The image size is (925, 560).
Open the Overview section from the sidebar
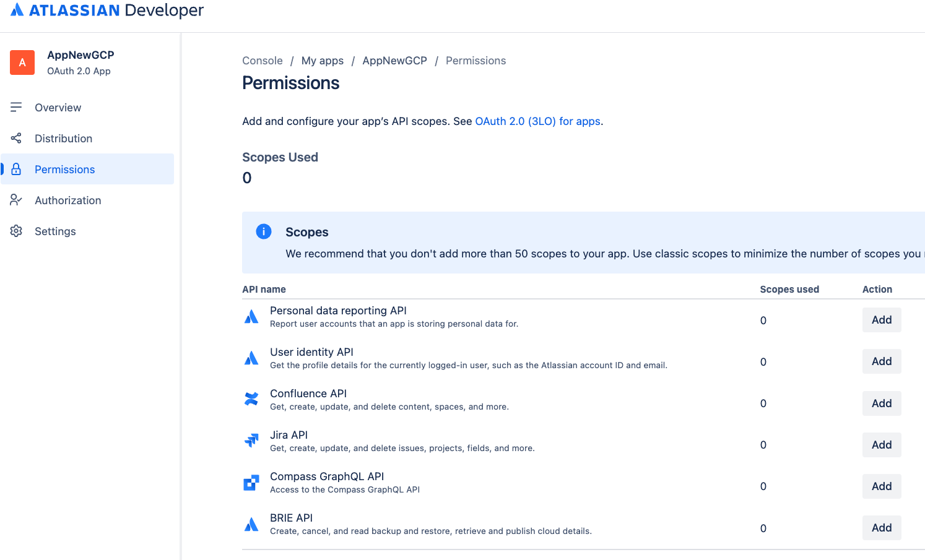coord(58,107)
